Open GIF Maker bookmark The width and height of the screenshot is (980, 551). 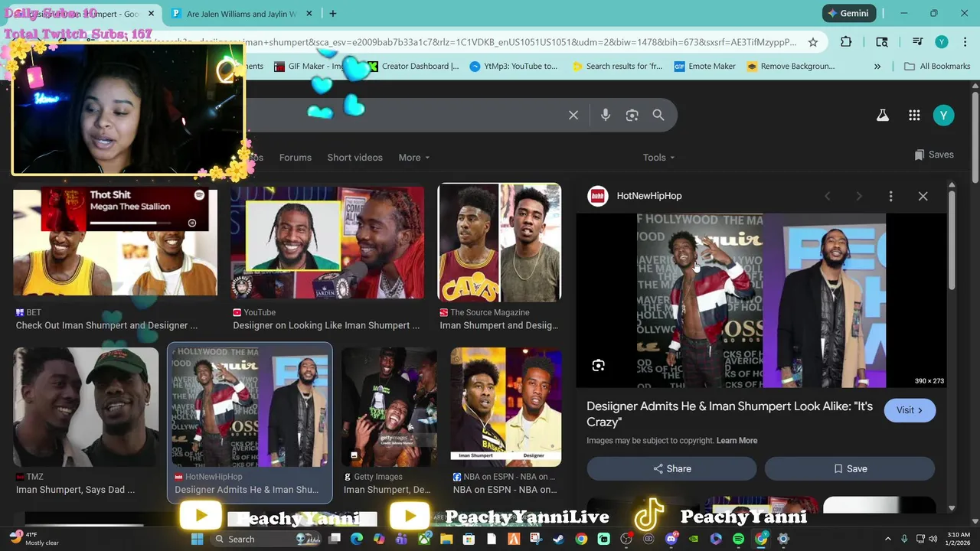coord(308,67)
